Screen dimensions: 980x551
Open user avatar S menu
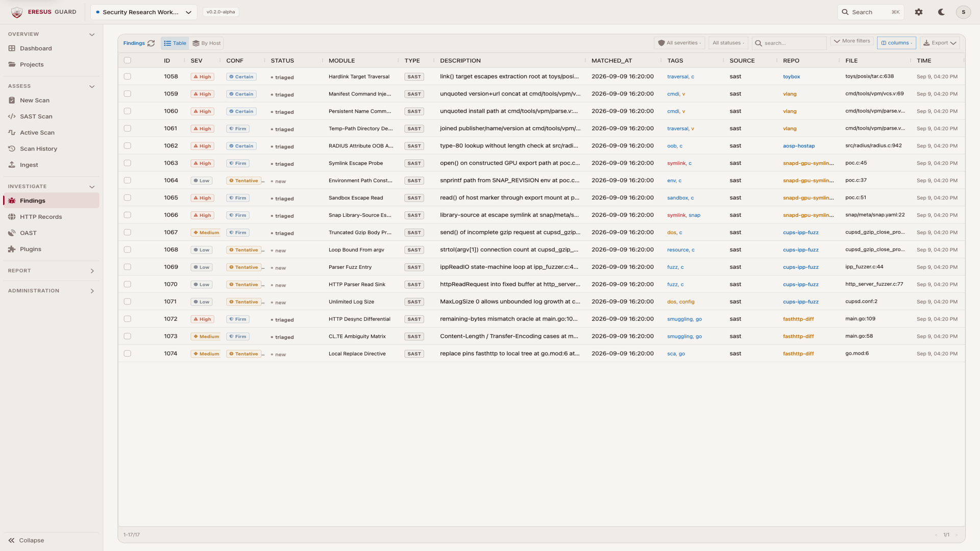click(x=963, y=12)
